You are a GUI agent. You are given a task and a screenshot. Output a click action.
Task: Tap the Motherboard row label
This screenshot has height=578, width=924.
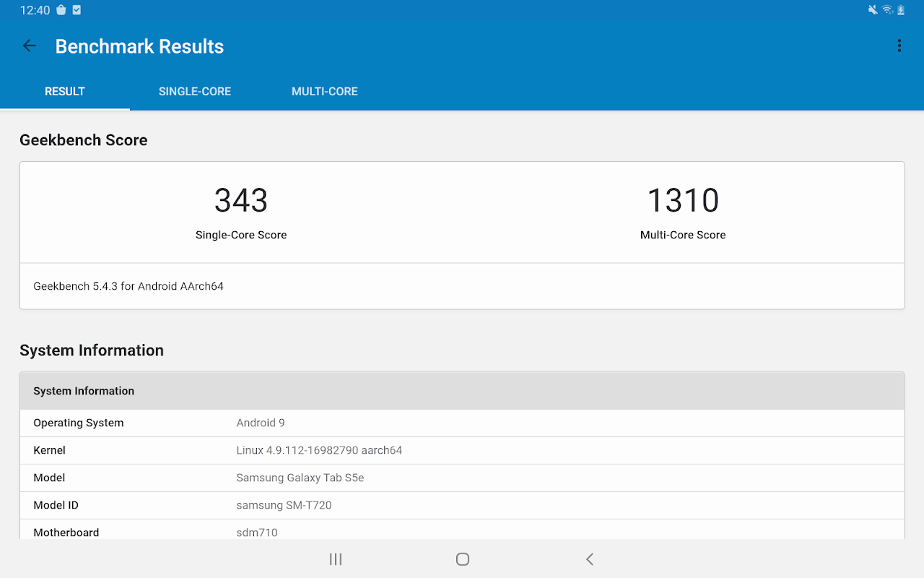[66, 532]
